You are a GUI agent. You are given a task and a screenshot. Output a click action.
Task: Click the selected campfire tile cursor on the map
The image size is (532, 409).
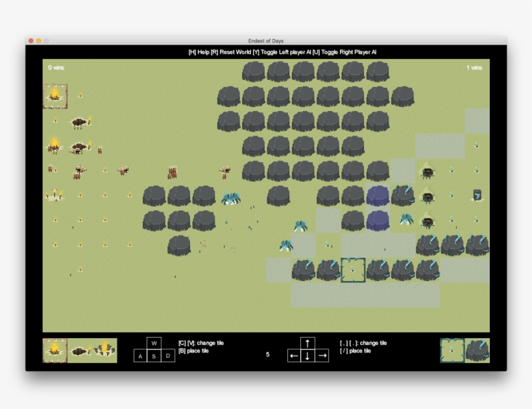pyautogui.click(x=55, y=95)
